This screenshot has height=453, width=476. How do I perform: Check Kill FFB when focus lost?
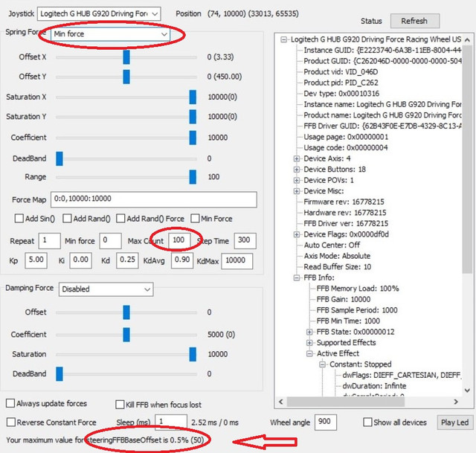(x=120, y=404)
